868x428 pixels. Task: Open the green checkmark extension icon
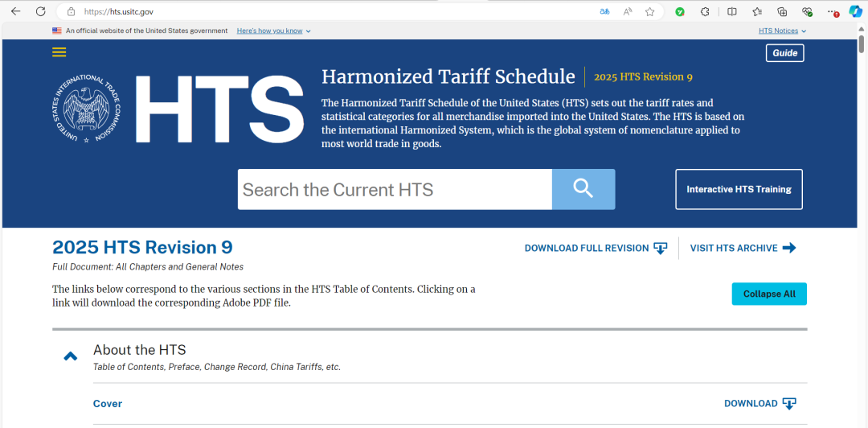click(680, 11)
